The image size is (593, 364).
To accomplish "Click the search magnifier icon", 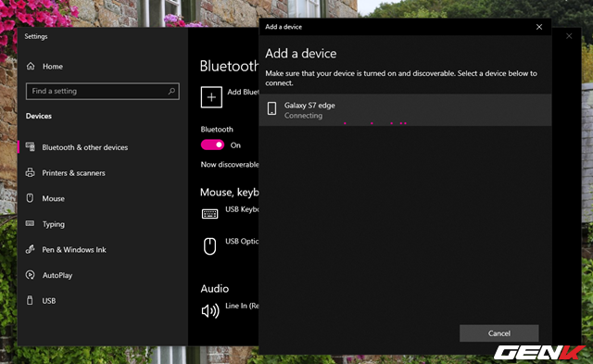I will 171,91.
